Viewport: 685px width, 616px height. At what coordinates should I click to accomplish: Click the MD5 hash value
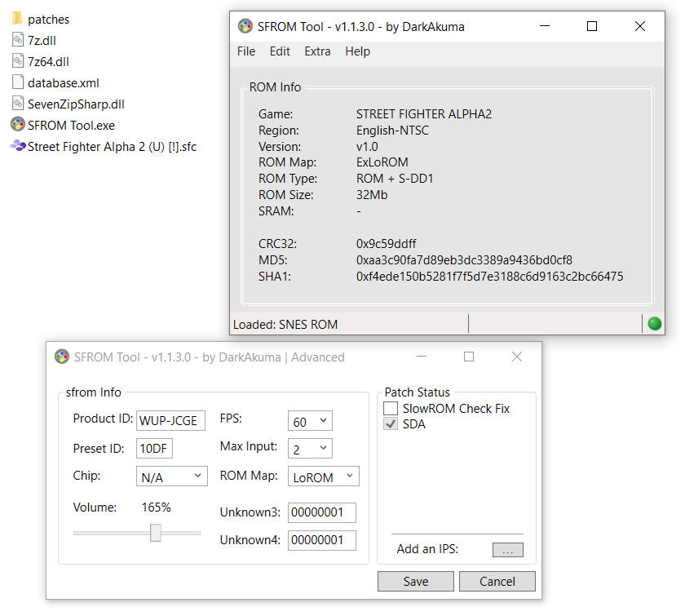coord(464,259)
